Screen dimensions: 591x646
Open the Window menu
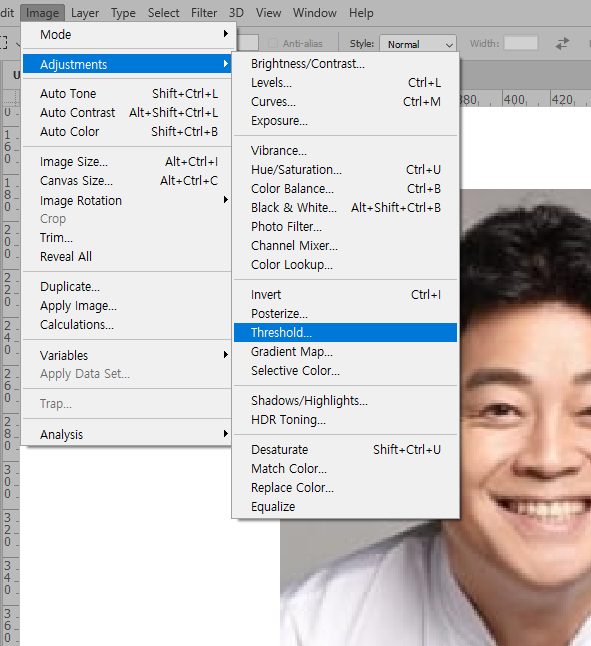coord(315,13)
